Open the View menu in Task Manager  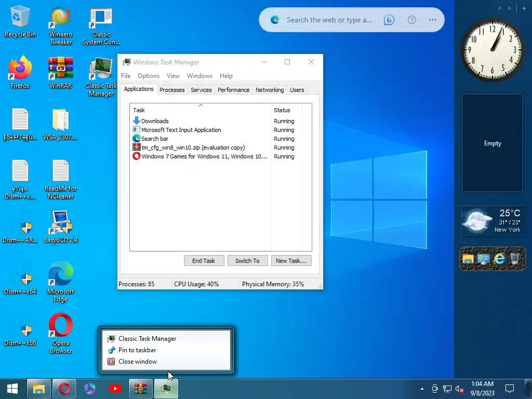click(x=173, y=76)
